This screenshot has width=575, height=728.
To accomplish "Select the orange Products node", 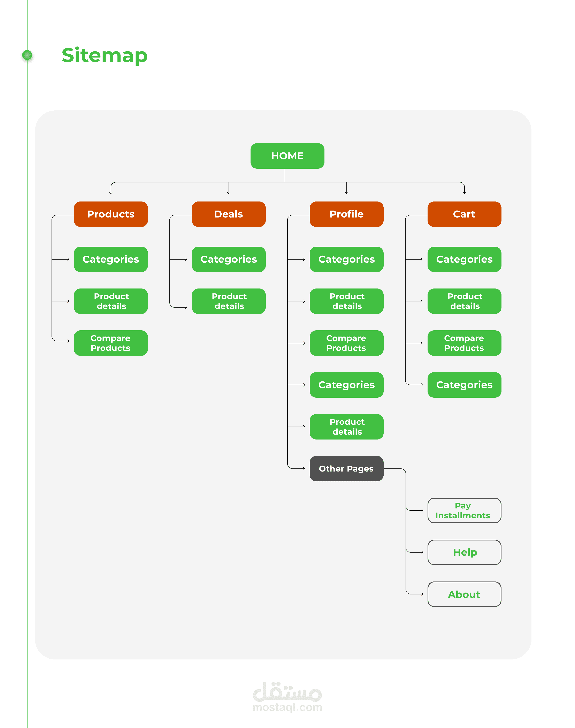I will 111,214.
